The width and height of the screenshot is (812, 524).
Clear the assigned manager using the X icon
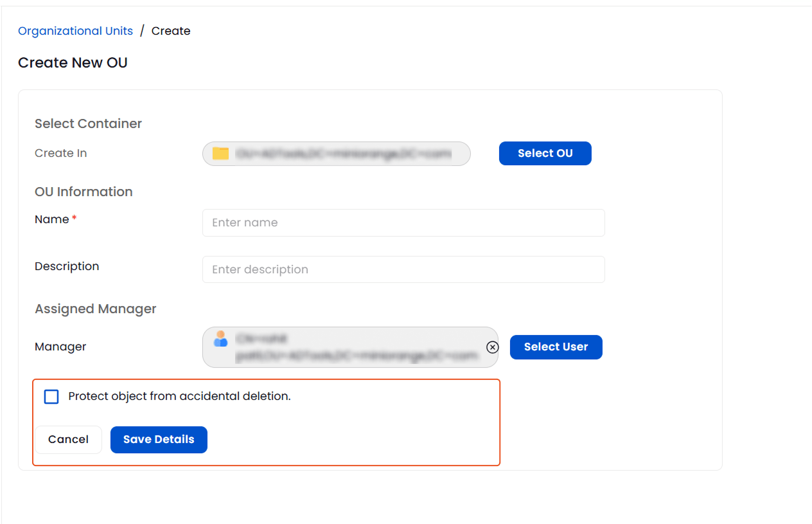point(492,347)
